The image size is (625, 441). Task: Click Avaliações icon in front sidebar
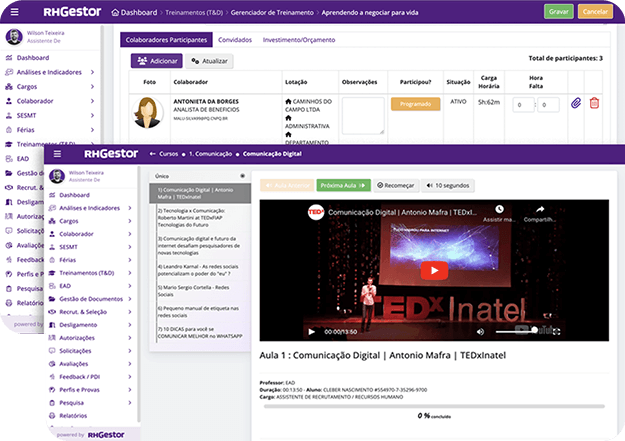click(52, 364)
